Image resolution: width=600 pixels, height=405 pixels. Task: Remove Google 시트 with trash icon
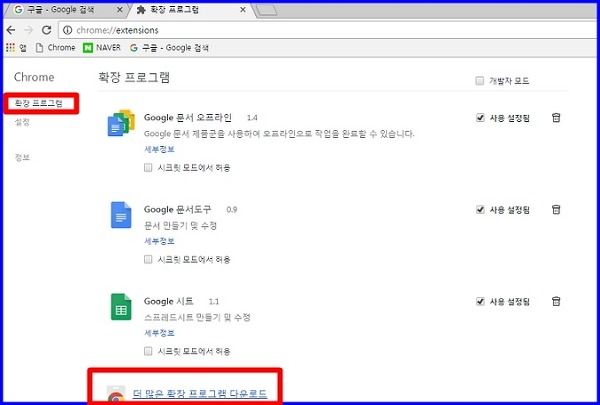pos(556,301)
